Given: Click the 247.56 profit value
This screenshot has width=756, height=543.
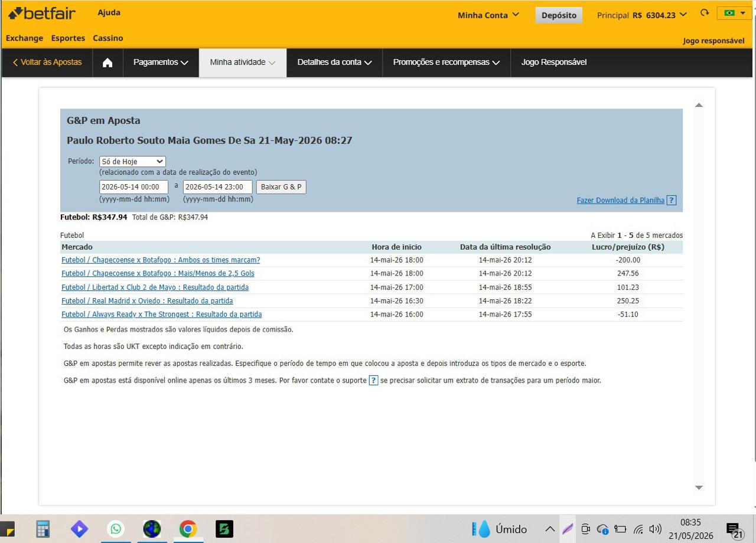Looking at the screenshot, I should click(x=628, y=274).
